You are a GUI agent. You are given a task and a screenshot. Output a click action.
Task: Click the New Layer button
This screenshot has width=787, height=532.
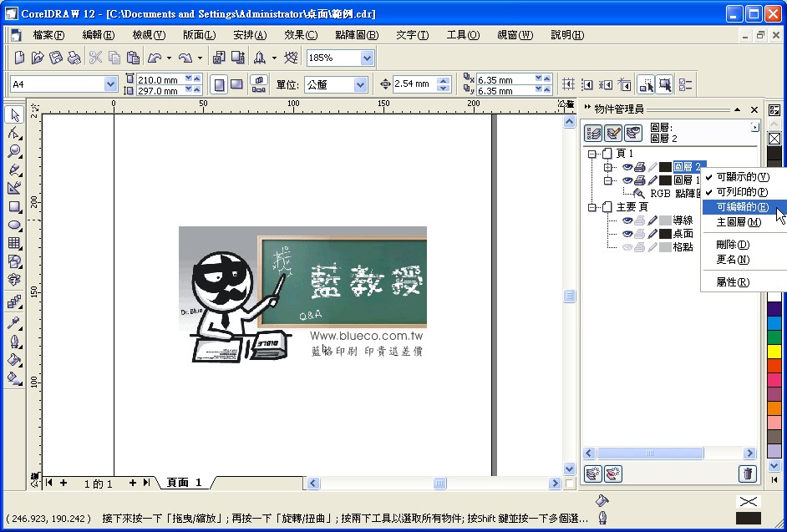point(594,474)
